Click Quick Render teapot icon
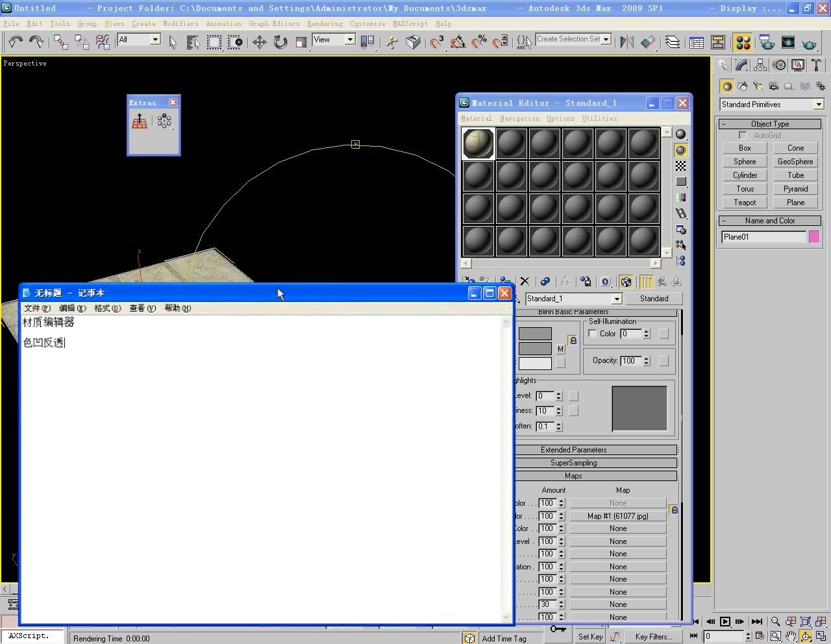 808,42
